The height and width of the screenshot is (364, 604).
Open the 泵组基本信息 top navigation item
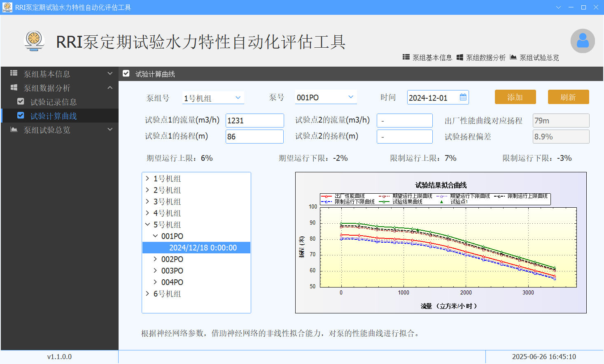tap(427, 58)
